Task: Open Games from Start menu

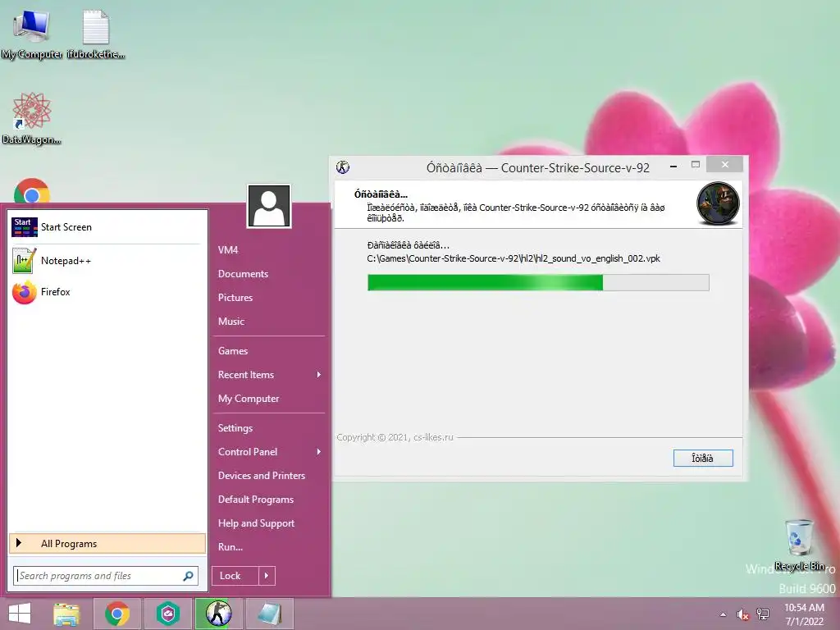Action: coord(232,351)
